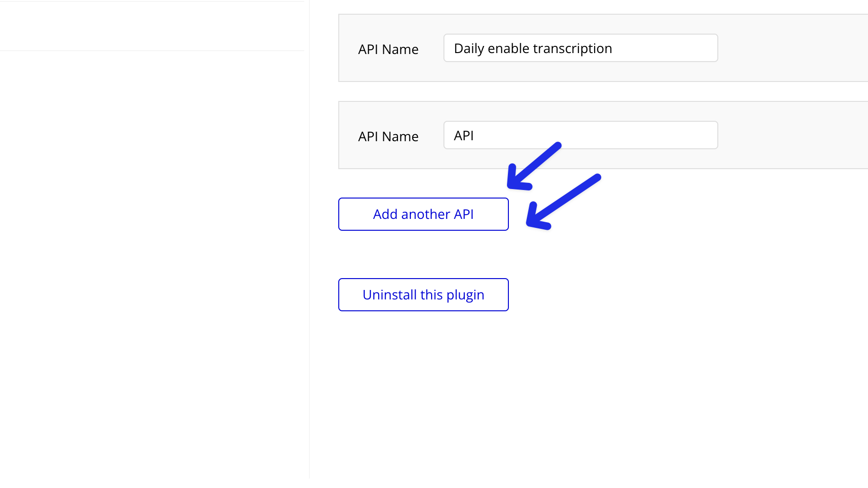Focus the Daily enable transcription name field
The height and width of the screenshot is (488, 868).
tap(580, 48)
